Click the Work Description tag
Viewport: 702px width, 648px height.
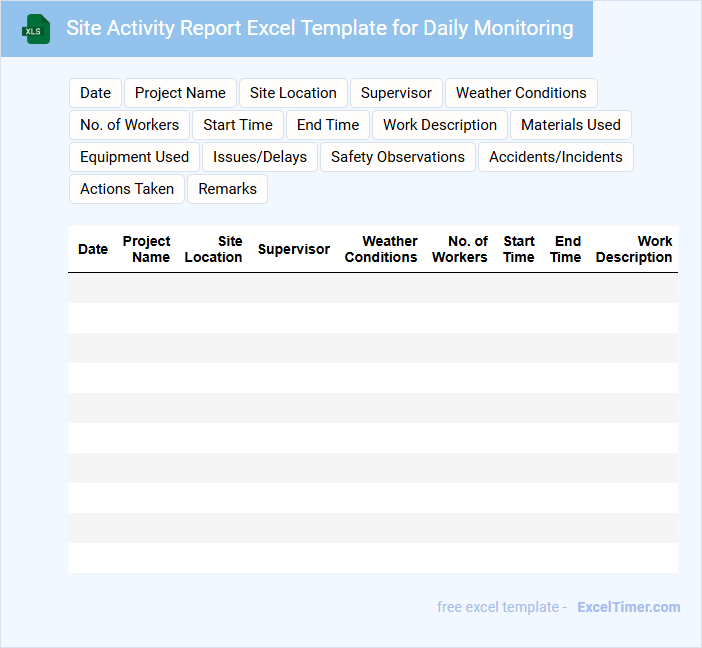pyautogui.click(x=440, y=125)
